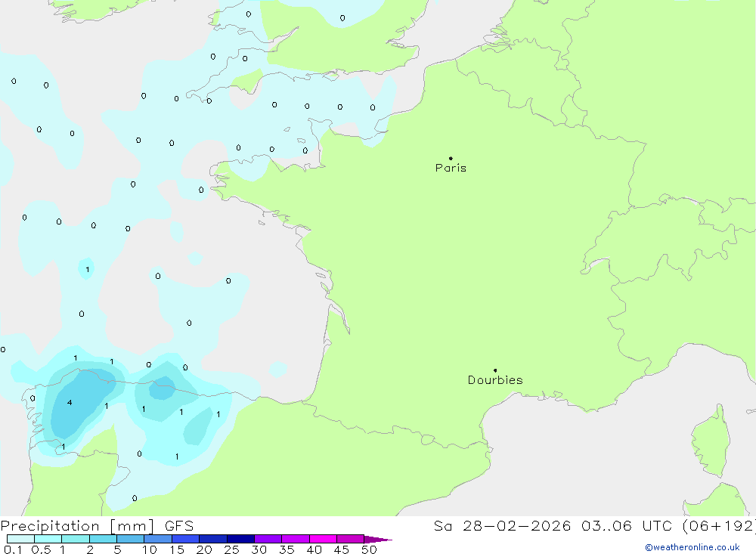Open the weatheronline.co.uk copyright link
Screen dimensions: 756x554
click(692, 547)
